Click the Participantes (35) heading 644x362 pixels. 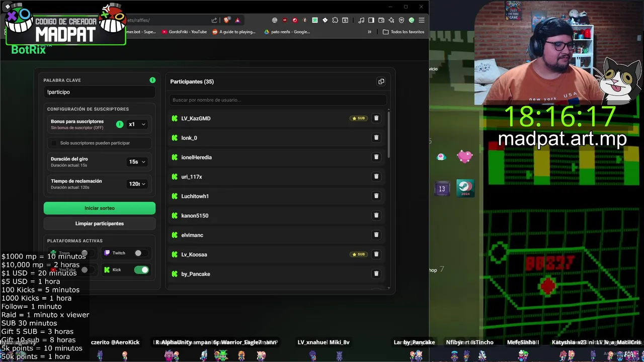click(x=192, y=81)
